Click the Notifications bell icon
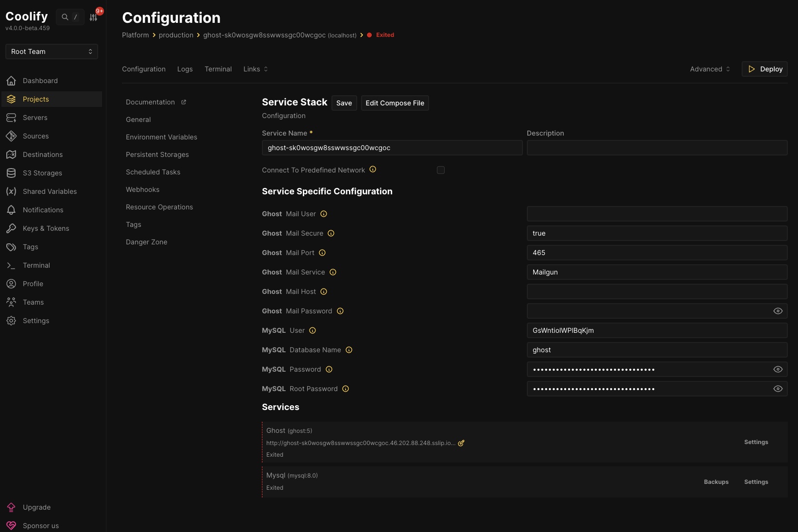This screenshot has height=532, width=798. [11, 210]
